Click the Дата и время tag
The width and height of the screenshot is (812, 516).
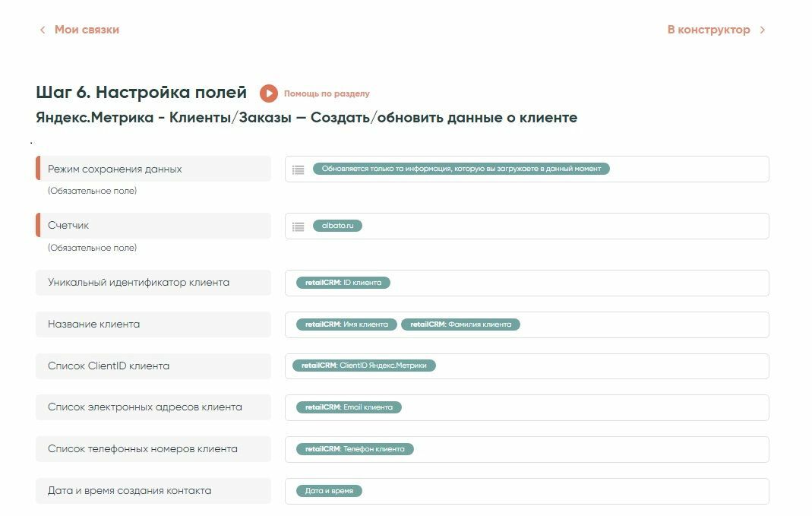pos(329,491)
